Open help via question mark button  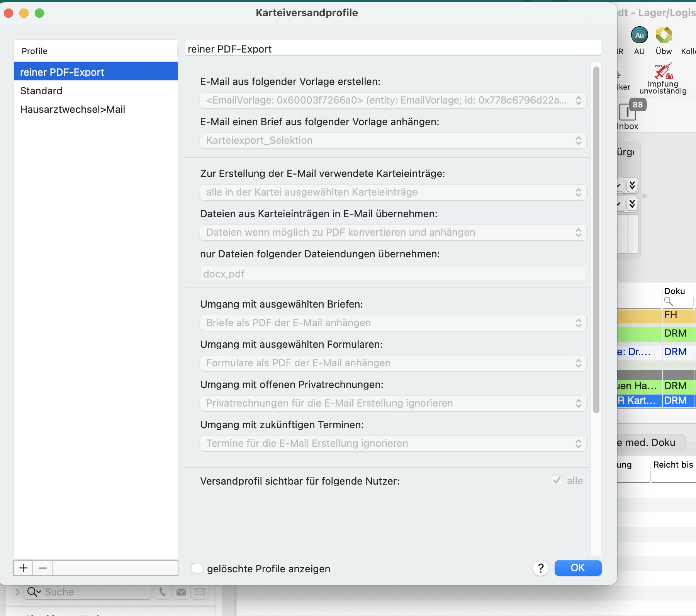point(541,568)
